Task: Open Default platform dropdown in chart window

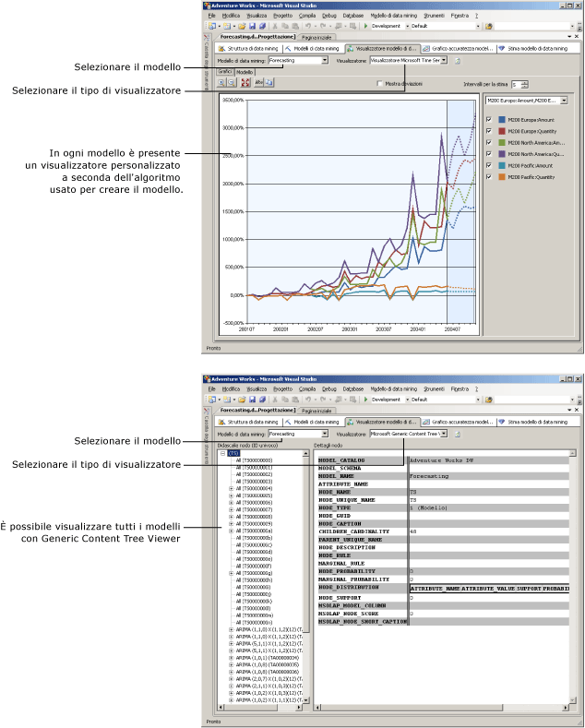Action: 478,26
